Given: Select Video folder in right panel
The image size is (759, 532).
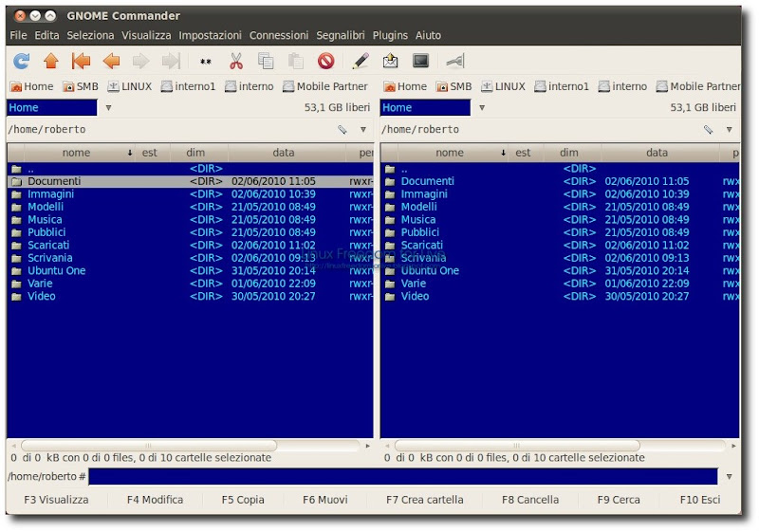Looking at the screenshot, I should (560, 297).
